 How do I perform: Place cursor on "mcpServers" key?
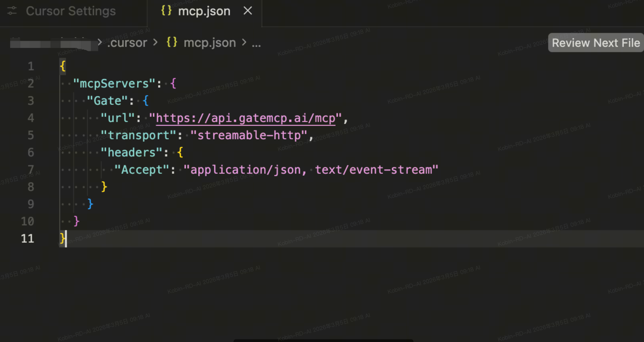114,84
